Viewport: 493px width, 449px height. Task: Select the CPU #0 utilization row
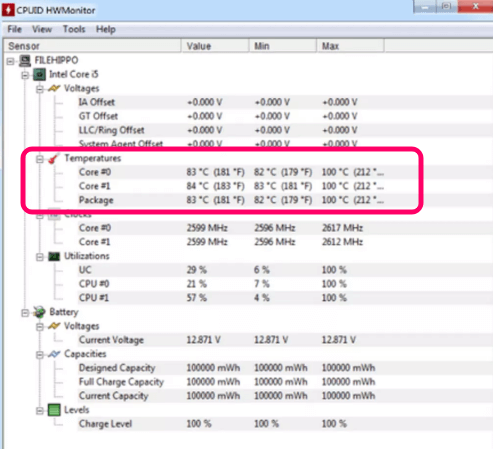click(285, 284)
